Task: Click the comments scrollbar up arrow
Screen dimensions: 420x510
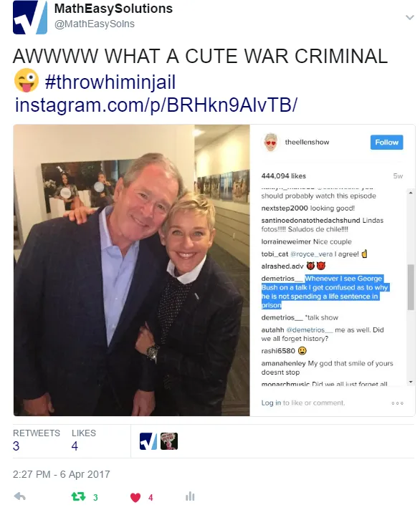Action: pyautogui.click(x=411, y=193)
